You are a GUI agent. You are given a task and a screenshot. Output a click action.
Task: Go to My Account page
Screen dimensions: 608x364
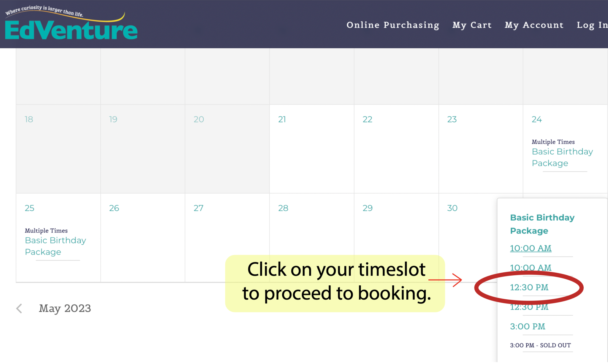pos(534,25)
